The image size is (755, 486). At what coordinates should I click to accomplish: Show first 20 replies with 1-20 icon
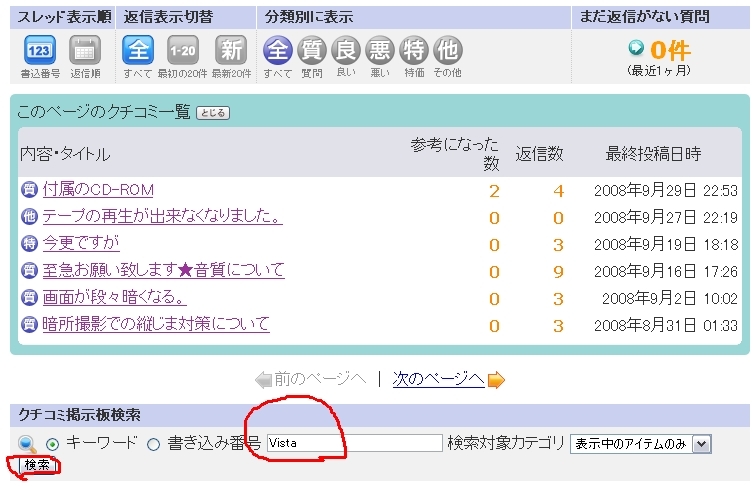pyautogui.click(x=182, y=50)
